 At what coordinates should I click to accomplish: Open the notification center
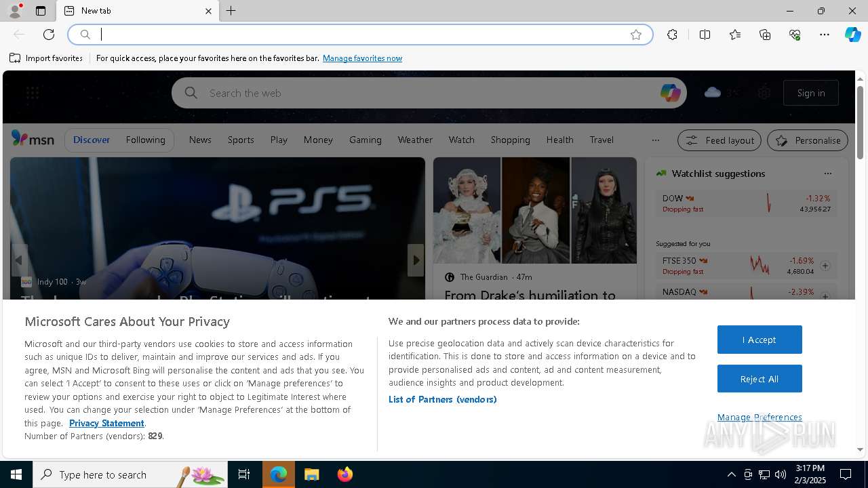pos(846,474)
